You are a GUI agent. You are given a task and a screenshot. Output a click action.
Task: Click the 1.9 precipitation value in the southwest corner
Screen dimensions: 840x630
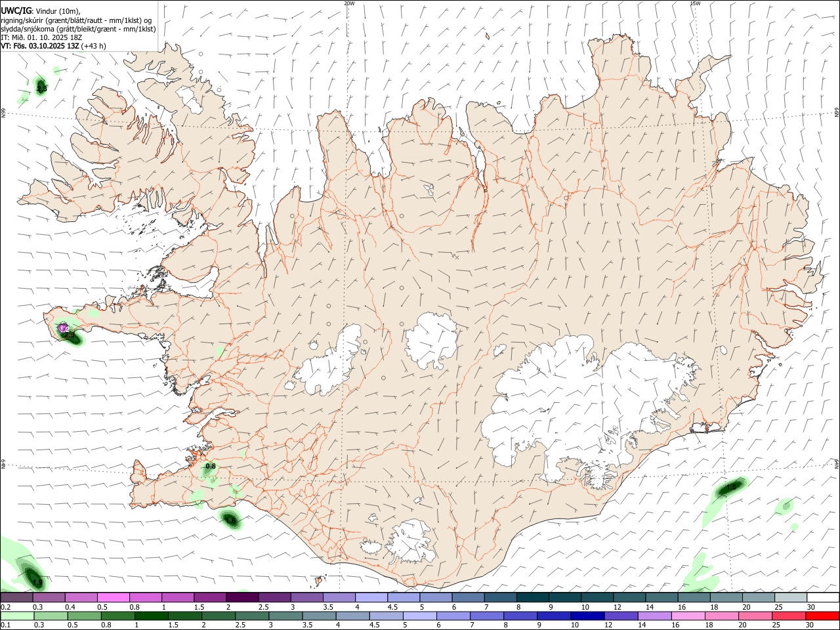37,582
